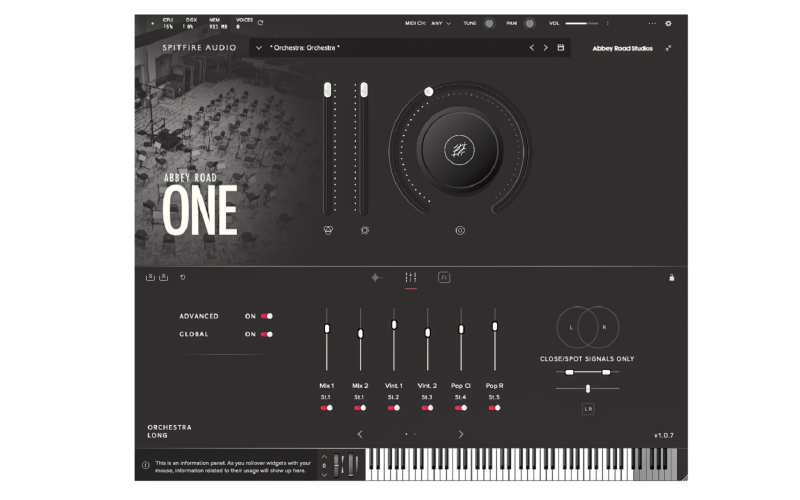This screenshot has height=500, width=800.
Task: Click the version v1.0.7 label
Action: coord(663,435)
